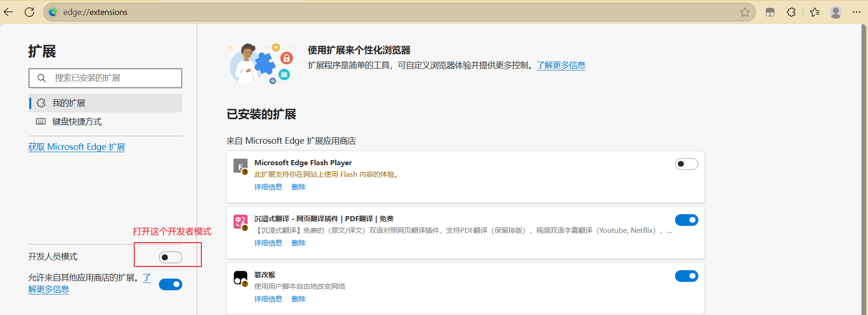Click the puzzle icon beside 我的扩展
Screen dimensions: 868x315
click(41, 103)
